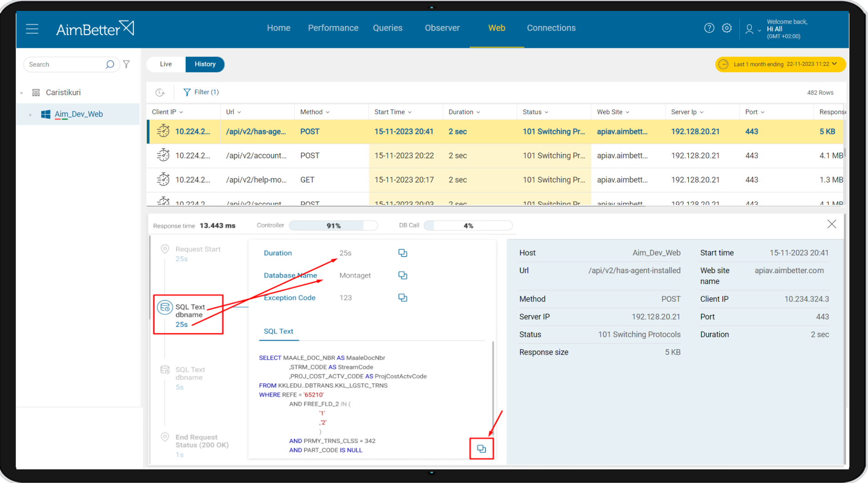The width and height of the screenshot is (868, 483).
Task: Collapse the Caristikuri tree node
Action: point(21,93)
